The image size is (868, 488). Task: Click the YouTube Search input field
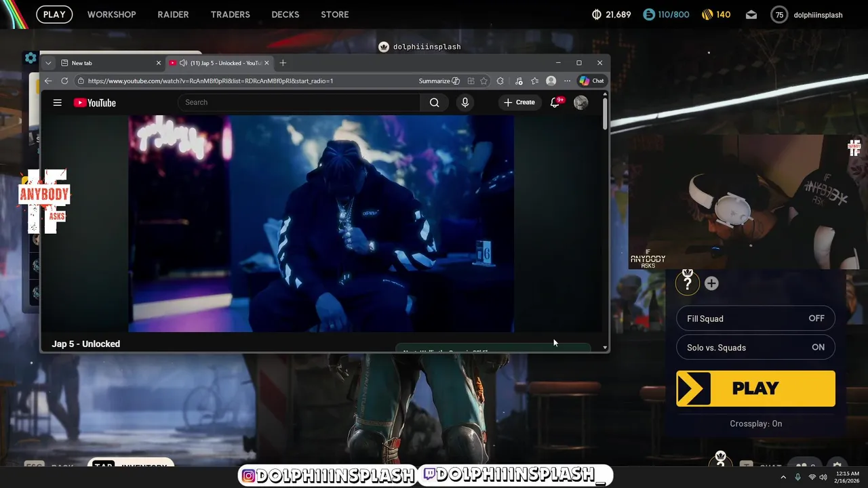[298, 102]
